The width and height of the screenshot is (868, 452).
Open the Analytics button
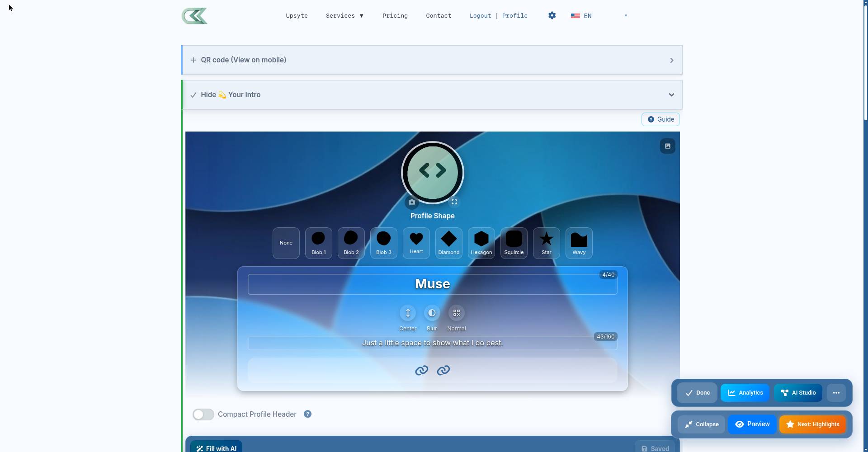click(x=745, y=393)
